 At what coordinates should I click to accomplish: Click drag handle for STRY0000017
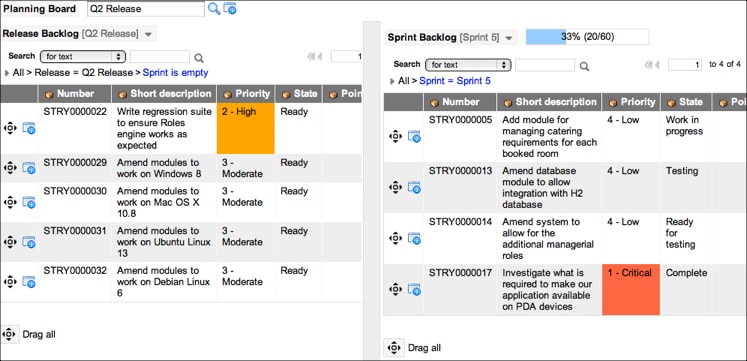pos(395,290)
